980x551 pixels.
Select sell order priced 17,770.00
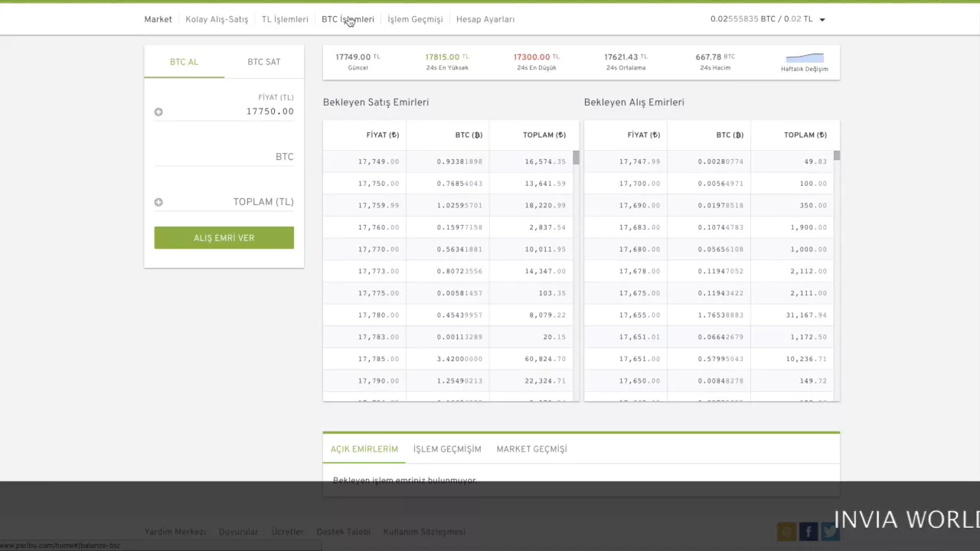[x=448, y=249]
